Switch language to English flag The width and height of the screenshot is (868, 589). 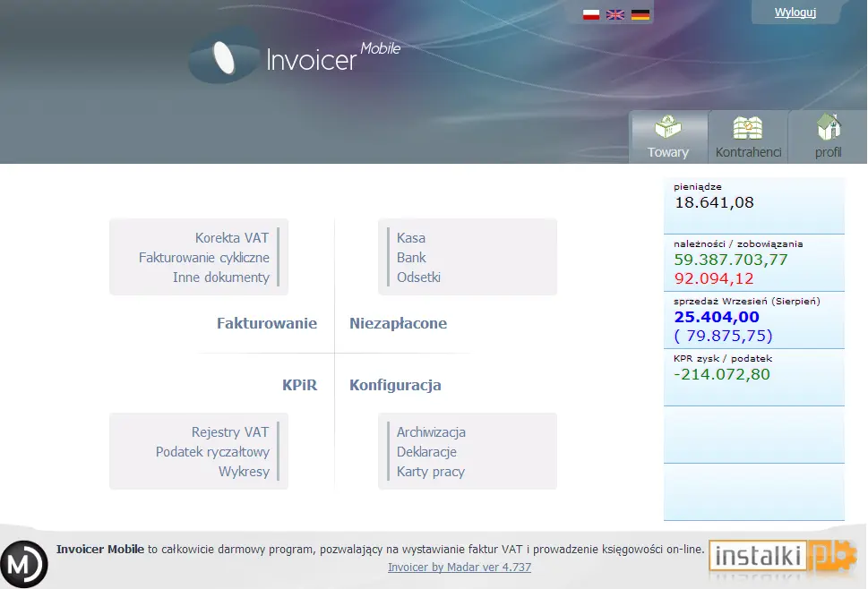coord(615,15)
